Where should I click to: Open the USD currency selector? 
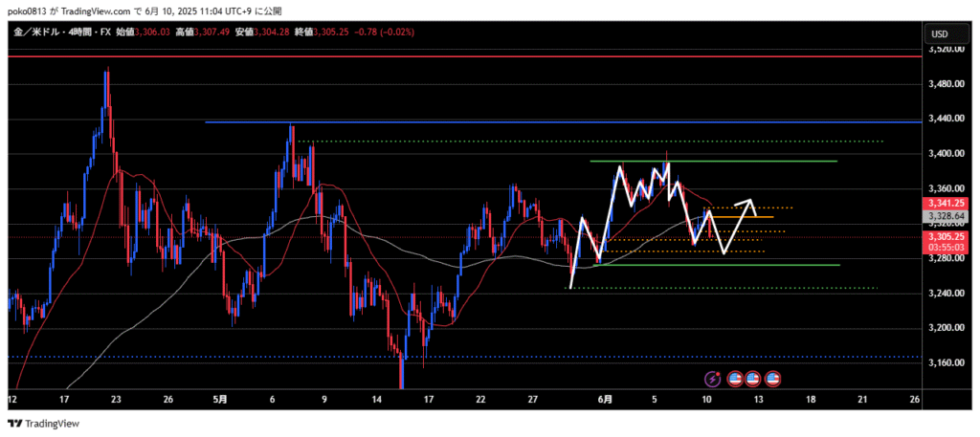(x=941, y=34)
